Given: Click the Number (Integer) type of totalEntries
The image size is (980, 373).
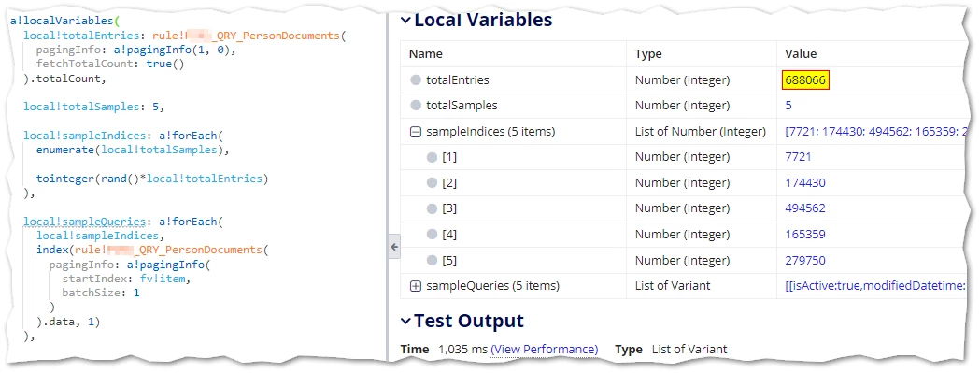Looking at the screenshot, I should click(x=682, y=80).
